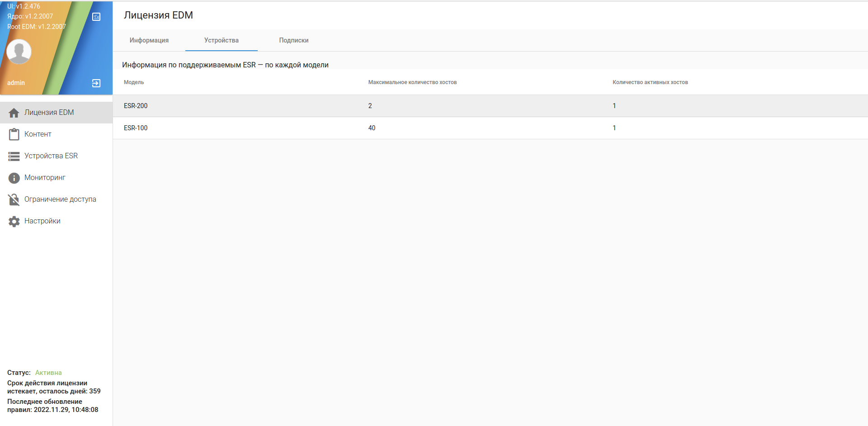Switch to the Подписки tab
868x426 pixels.
point(294,40)
